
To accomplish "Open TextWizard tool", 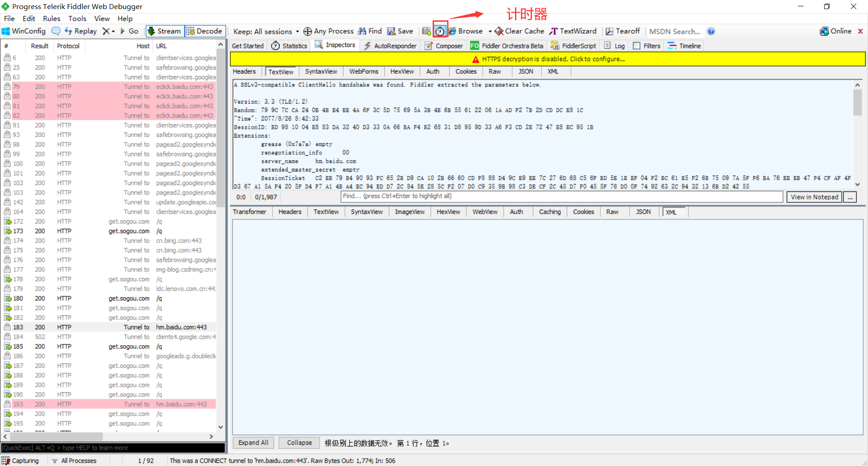I will [573, 31].
